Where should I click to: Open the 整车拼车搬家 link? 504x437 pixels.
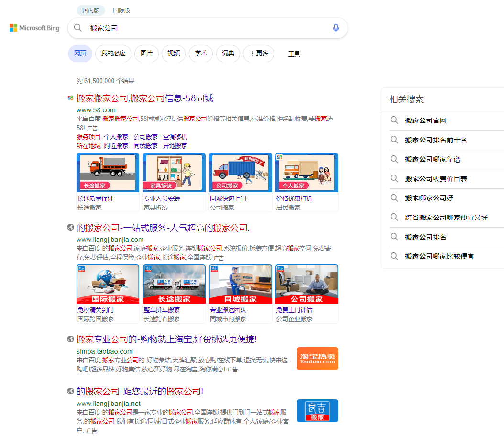pos(162,310)
